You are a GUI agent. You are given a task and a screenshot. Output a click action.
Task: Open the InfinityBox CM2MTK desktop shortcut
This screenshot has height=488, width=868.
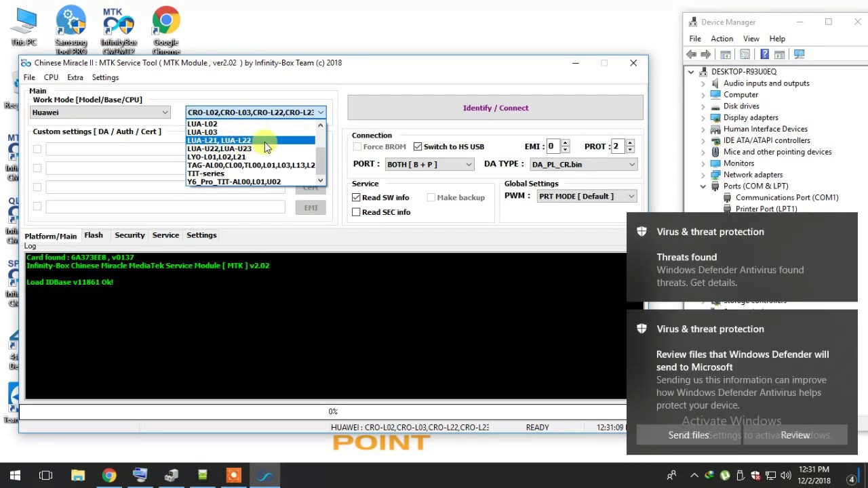pyautogui.click(x=119, y=30)
